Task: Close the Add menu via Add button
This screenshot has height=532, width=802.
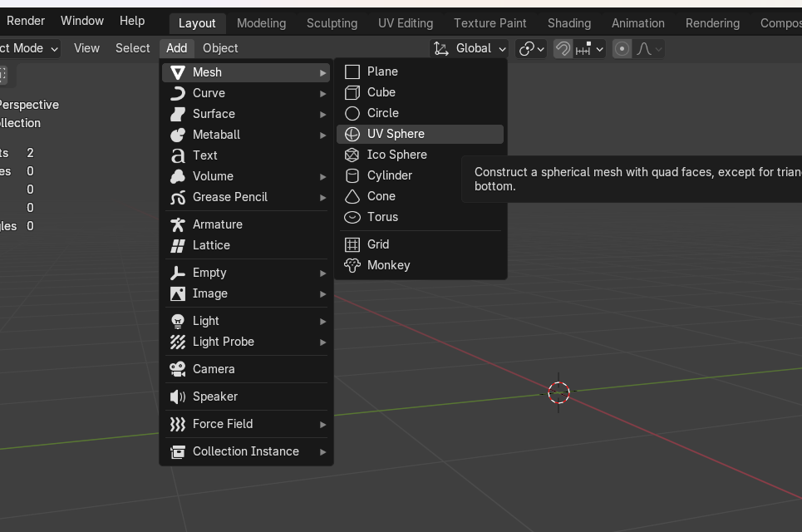Action: [176, 48]
